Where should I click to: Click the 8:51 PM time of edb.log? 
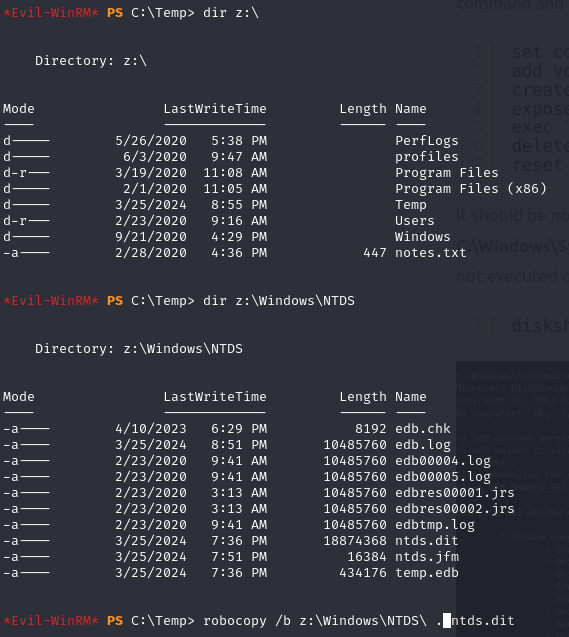point(239,445)
